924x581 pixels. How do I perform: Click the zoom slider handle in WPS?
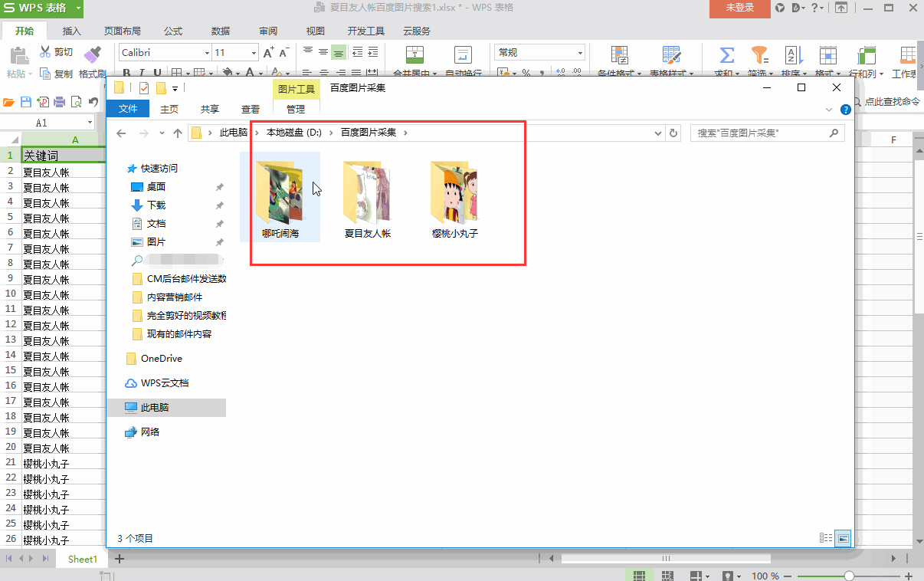pos(849,576)
